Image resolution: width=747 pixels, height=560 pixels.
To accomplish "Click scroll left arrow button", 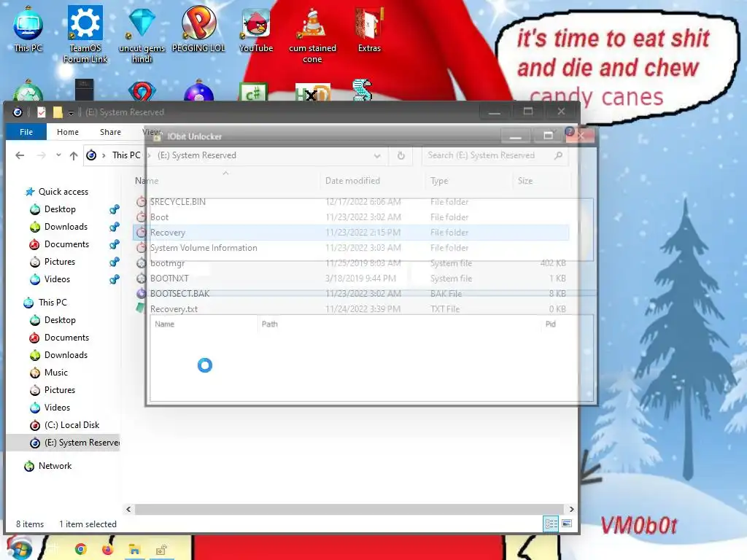I will (128, 509).
